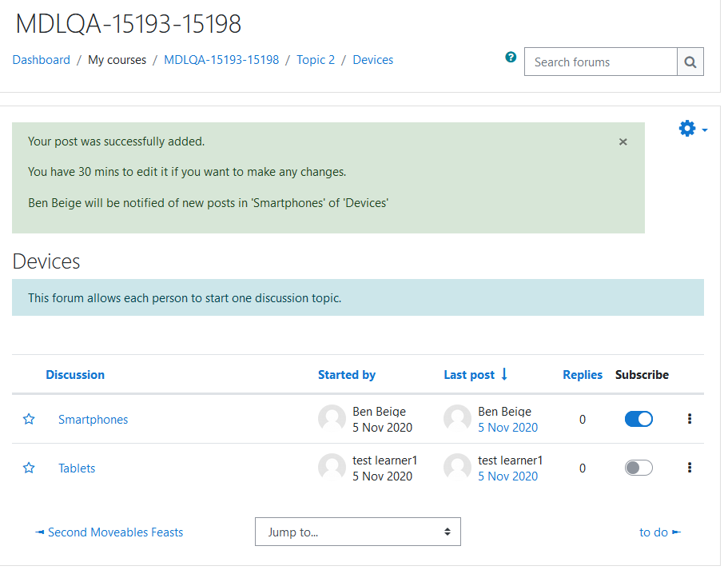Screen dimensions: 728x570
Task: Open MDLQA-15193-15198 course breadcrumb
Action: click(x=221, y=60)
